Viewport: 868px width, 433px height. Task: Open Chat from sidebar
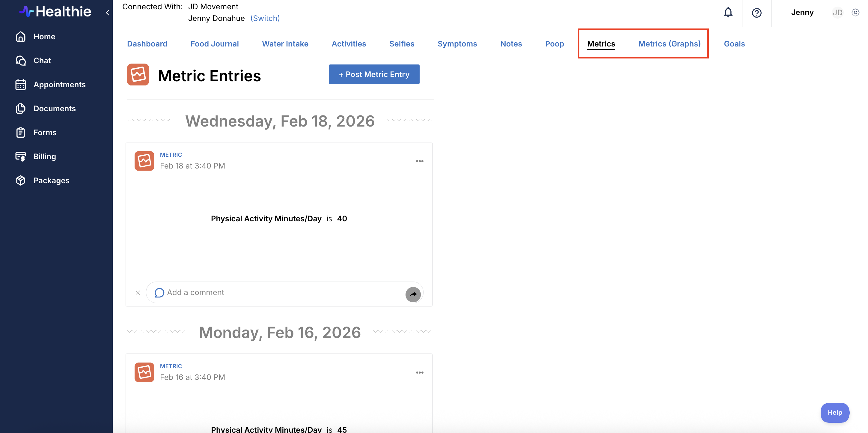pyautogui.click(x=42, y=61)
